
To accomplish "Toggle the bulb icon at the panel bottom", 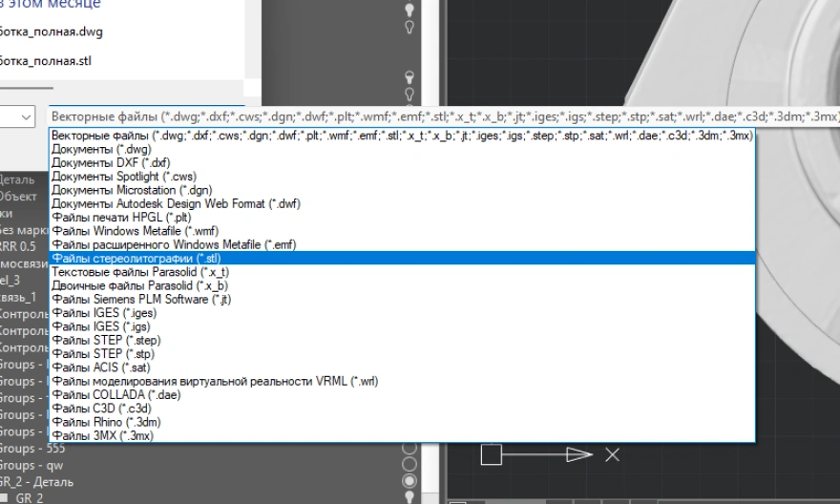I will tap(410, 497).
